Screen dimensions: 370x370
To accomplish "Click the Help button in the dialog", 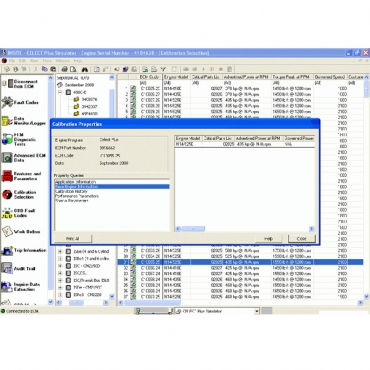I will (x=268, y=239).
